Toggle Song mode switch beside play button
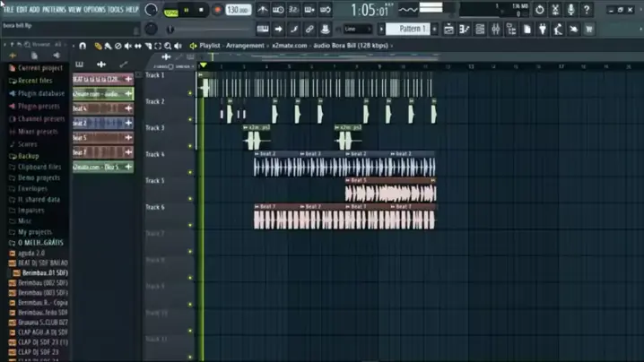 (x=170, y=10)
